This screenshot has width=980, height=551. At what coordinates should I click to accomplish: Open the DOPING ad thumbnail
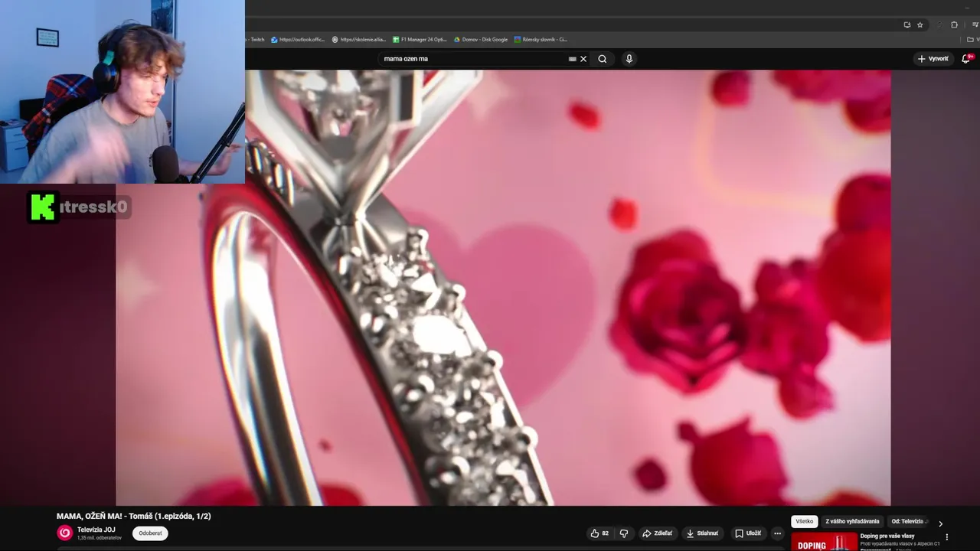pos(825,542)
